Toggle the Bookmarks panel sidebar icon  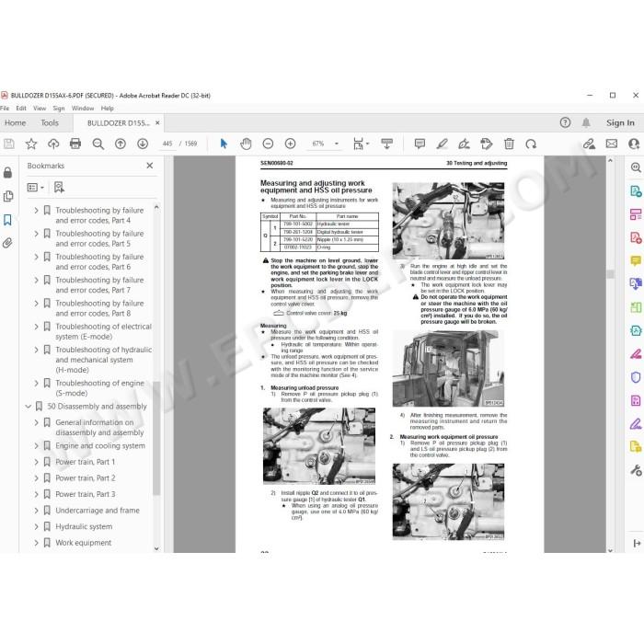pyautogui.click(x=7, y=220)
